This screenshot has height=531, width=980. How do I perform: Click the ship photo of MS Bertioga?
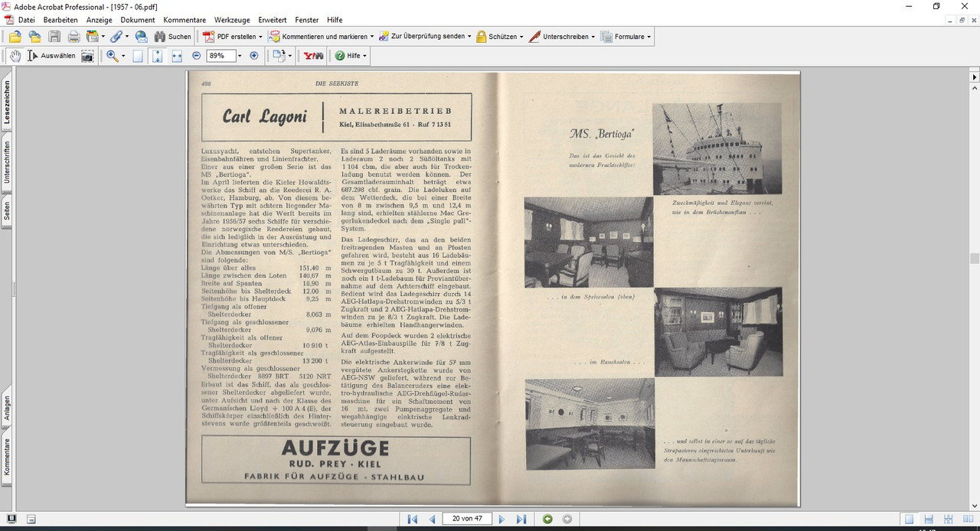click(x=717, y=148)
